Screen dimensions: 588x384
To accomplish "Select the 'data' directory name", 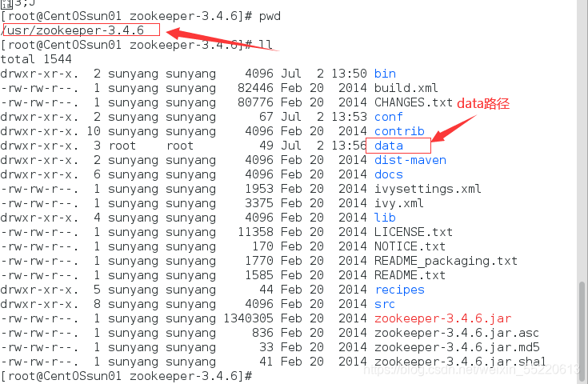I will (389, 146).
